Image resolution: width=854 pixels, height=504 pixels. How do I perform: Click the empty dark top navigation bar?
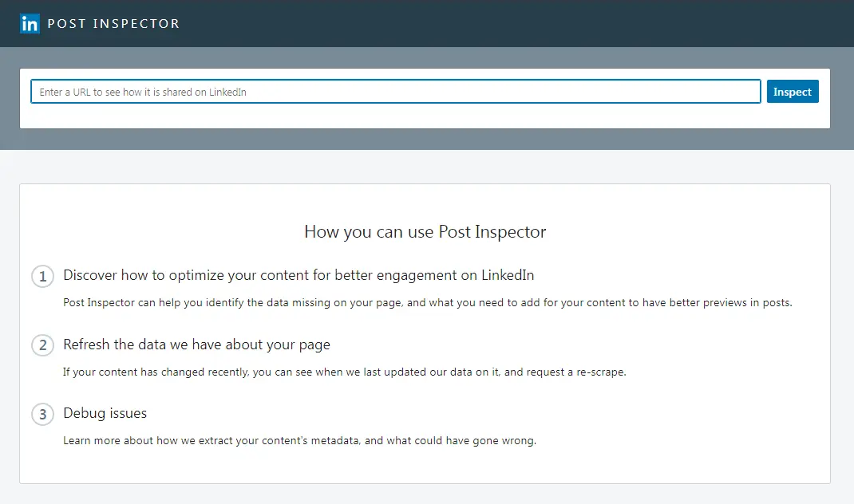[x=519, y=24]
